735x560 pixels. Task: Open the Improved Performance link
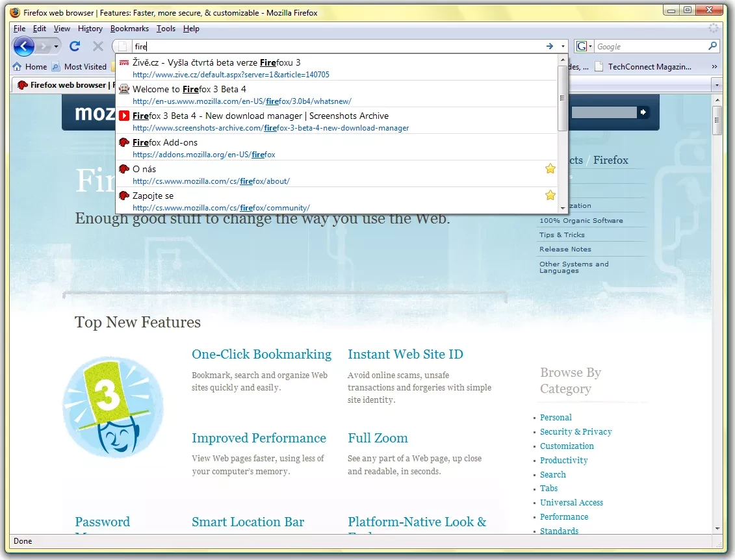coord(259,438)
